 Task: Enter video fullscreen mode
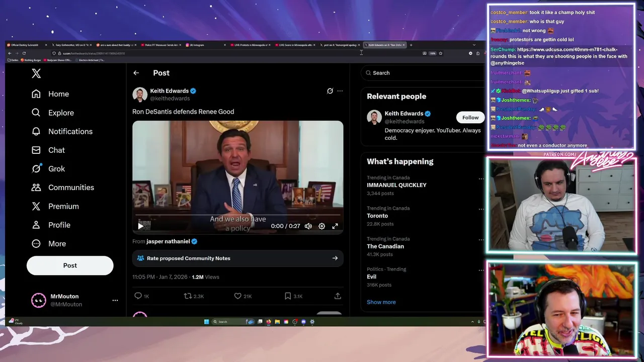(335, 226)
